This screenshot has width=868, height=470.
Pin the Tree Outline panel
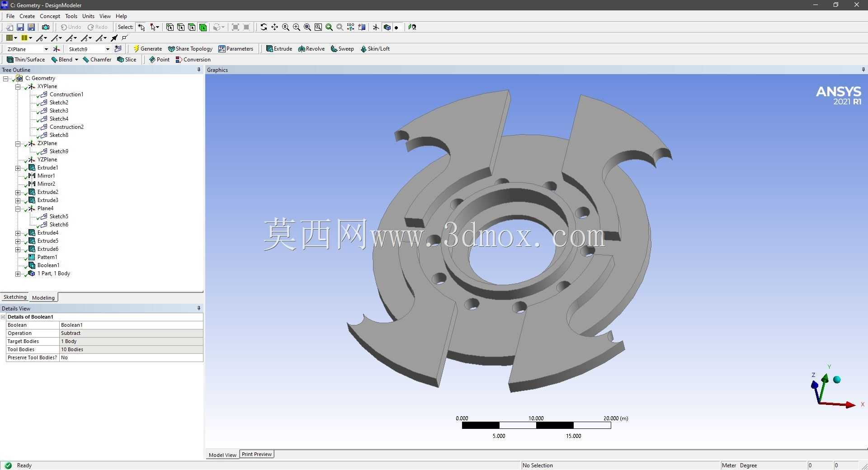click(x=199, y=70)
